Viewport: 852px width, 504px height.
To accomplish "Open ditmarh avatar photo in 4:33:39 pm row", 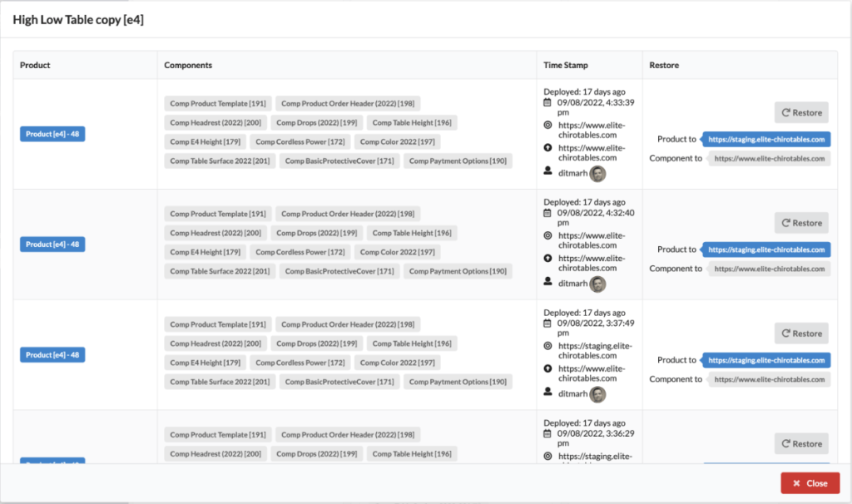I will point(597,174).
